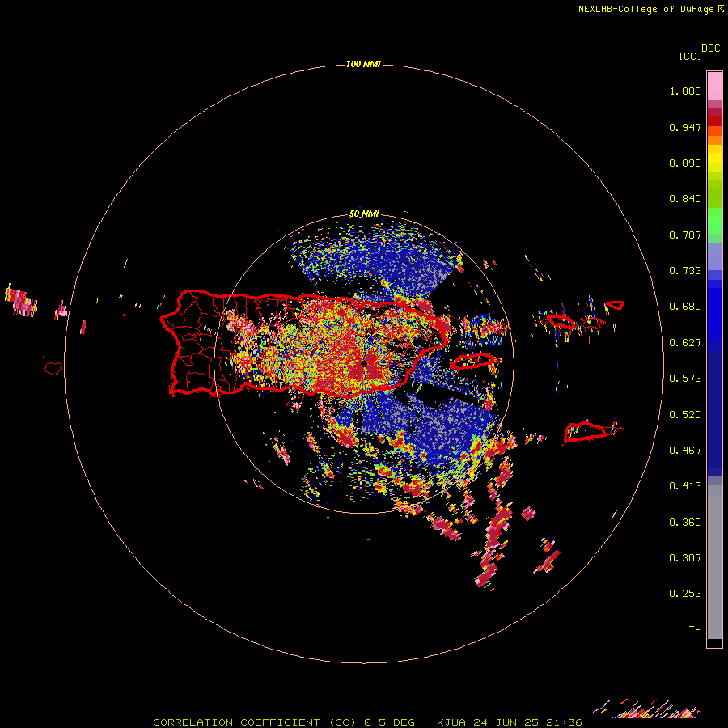Viewport: 728px width, 728px height.
Task: Click the St. Croix island outline in southeast
Action: tap(586, 431)
